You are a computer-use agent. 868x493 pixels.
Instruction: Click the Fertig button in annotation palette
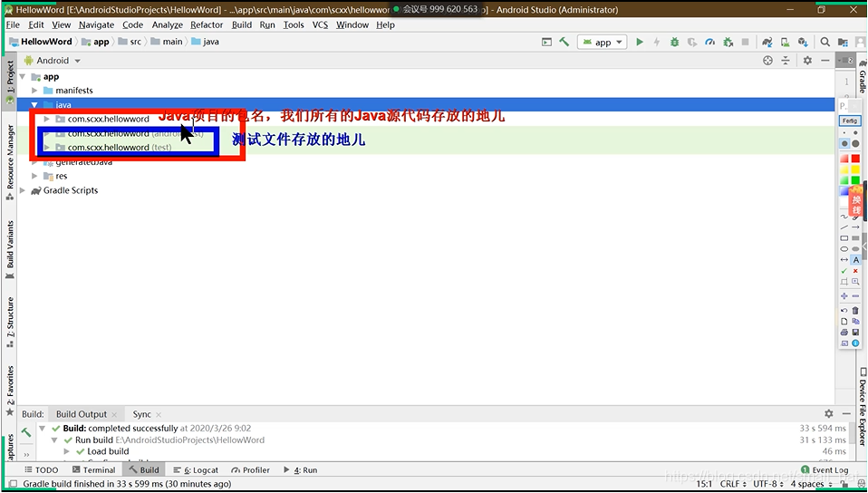(850, 121)
